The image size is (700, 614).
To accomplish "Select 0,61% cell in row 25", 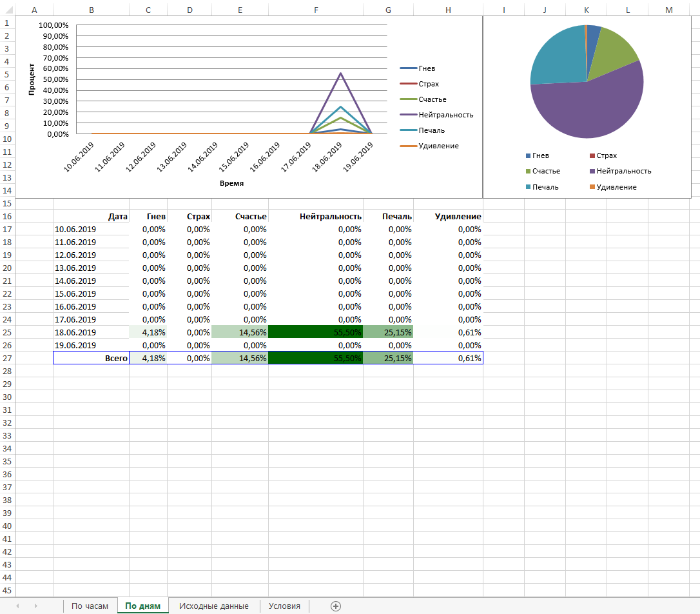I will click(x=448, y=333).
